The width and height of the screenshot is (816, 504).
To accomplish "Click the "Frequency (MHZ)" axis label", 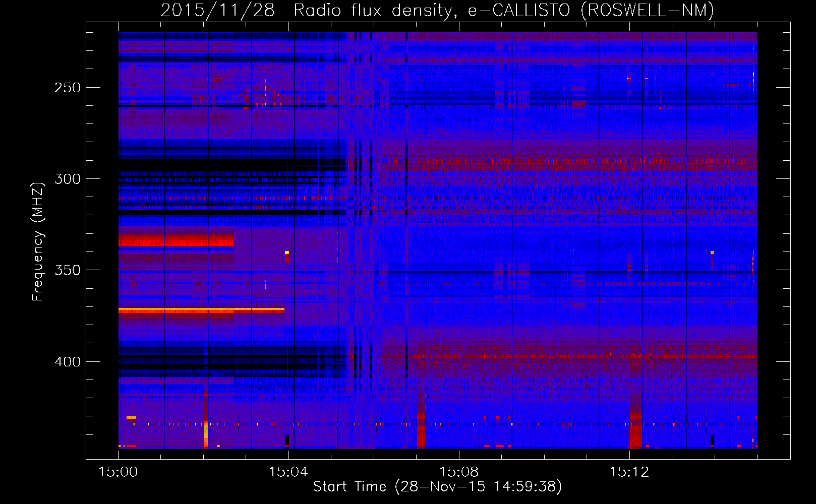I will 38,241.
